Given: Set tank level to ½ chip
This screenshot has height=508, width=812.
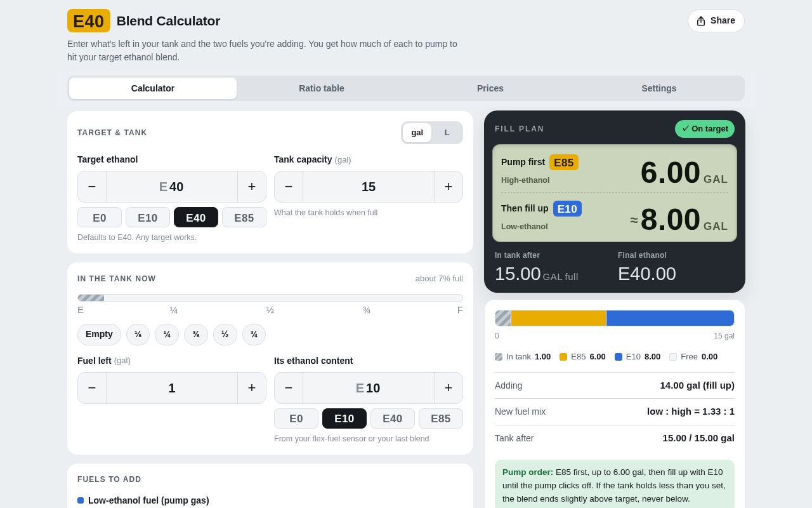Looking at the screenshot, I should point(225,335).
